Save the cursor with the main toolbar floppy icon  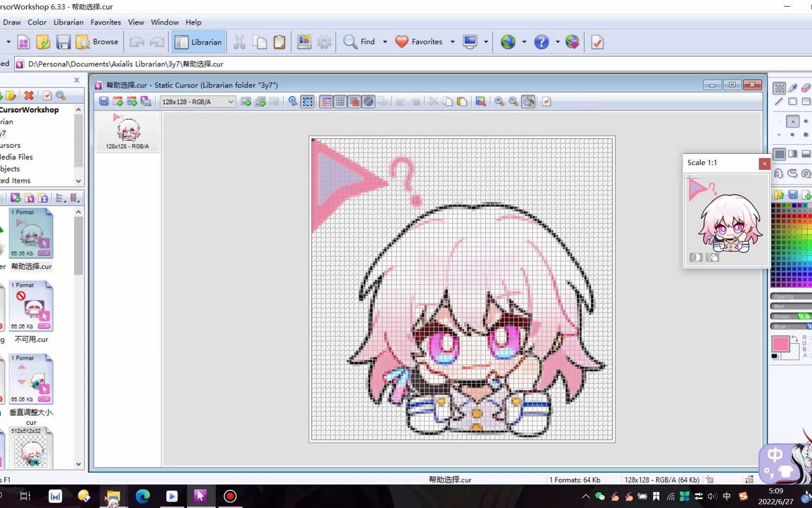[x=63, y=42]
